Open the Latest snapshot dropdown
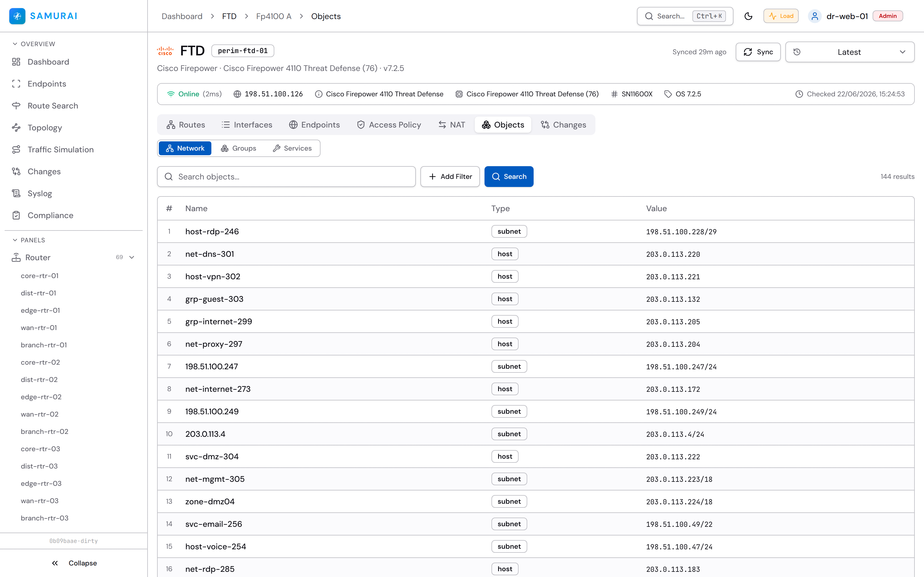This screenshot has height=577, width=924. 850,52
